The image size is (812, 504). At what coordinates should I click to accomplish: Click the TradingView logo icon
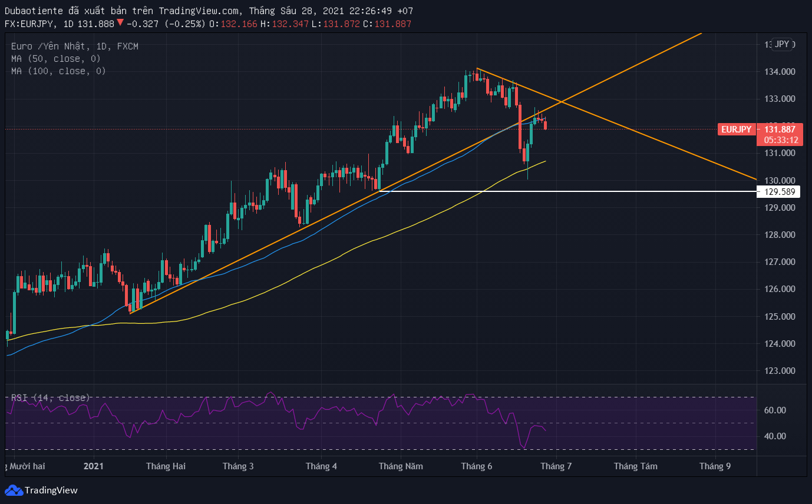tap(13, 490)
